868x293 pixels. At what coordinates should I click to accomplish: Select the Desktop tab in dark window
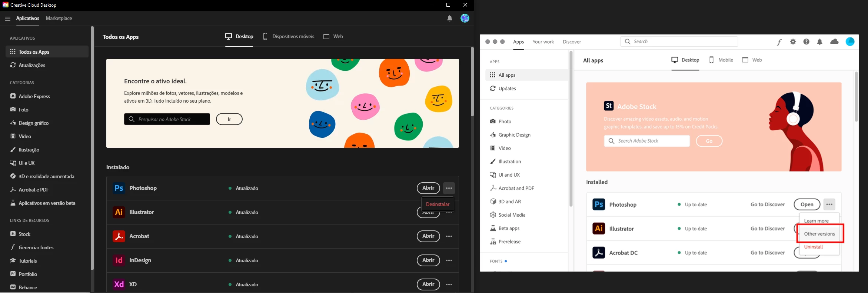(x=239, y=36)
